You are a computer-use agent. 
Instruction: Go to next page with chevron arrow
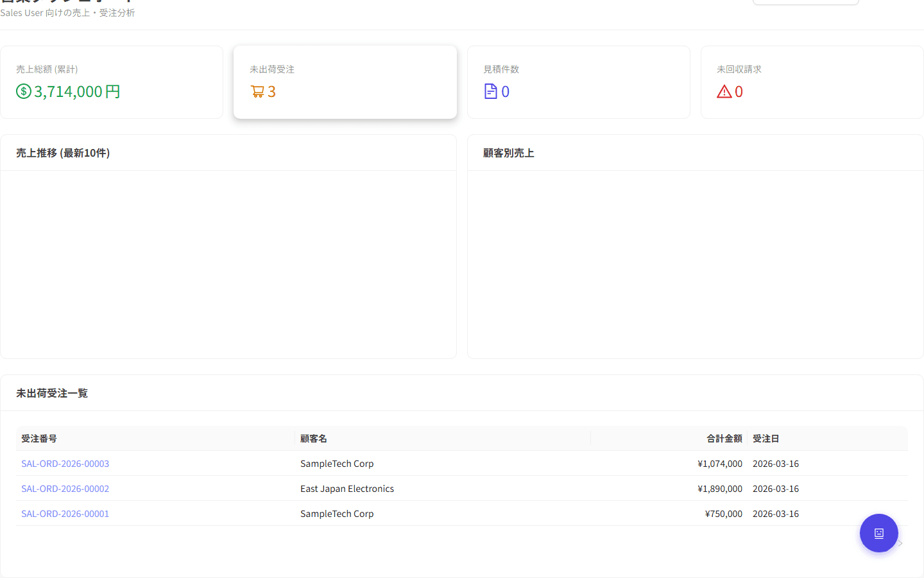[x=900, y=543]
